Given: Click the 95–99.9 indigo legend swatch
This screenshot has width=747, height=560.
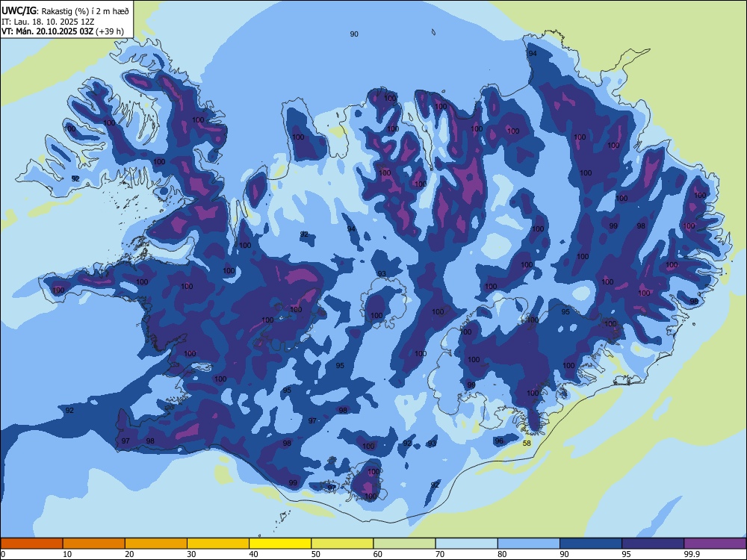Looking at the screenshot, I should tap(653, 544).
